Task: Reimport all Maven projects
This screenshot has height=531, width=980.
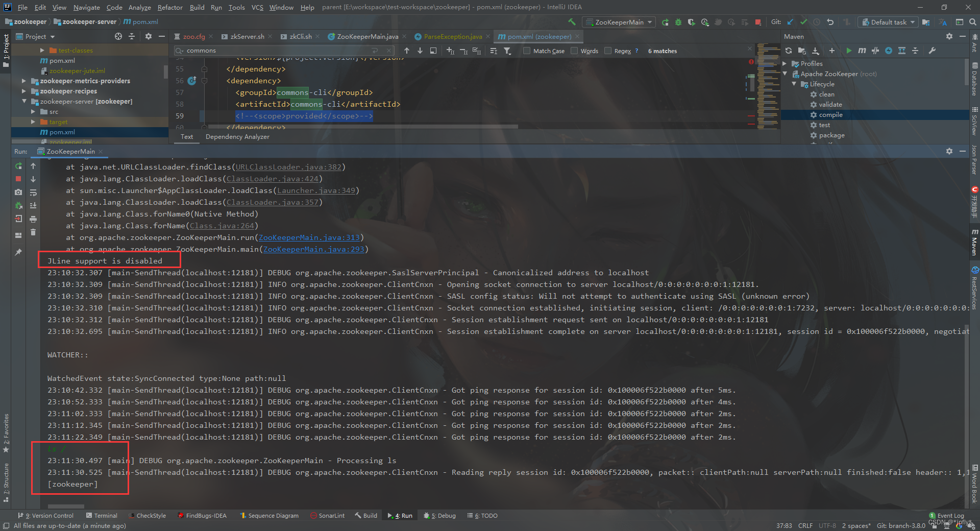Action: pyautogui.click(x=789, y=51)
